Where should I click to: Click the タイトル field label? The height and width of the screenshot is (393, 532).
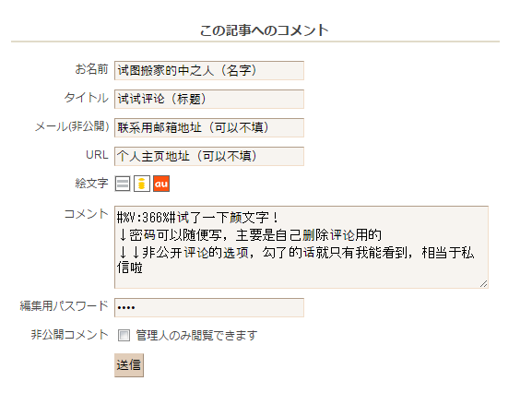(86, 98)
